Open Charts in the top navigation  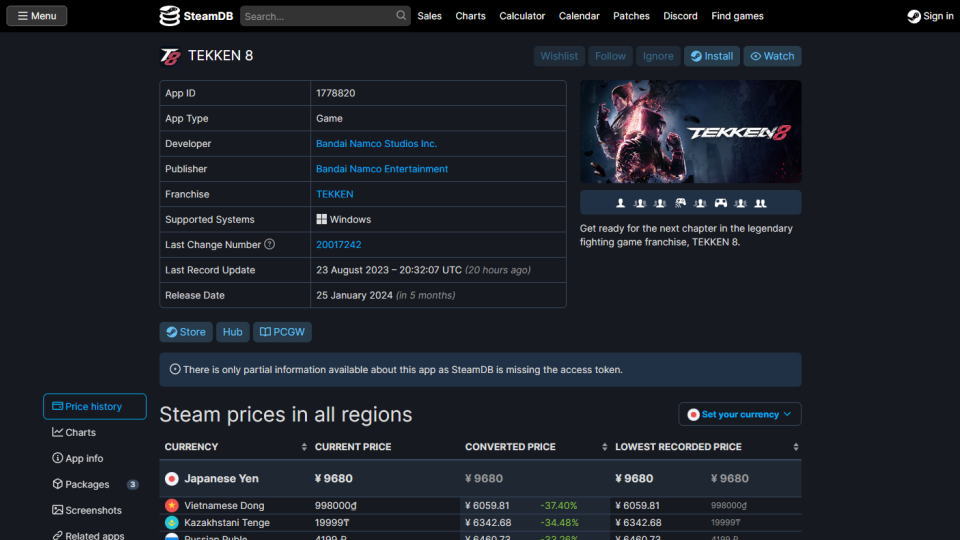pyautogui.click(x=470, y=16)
